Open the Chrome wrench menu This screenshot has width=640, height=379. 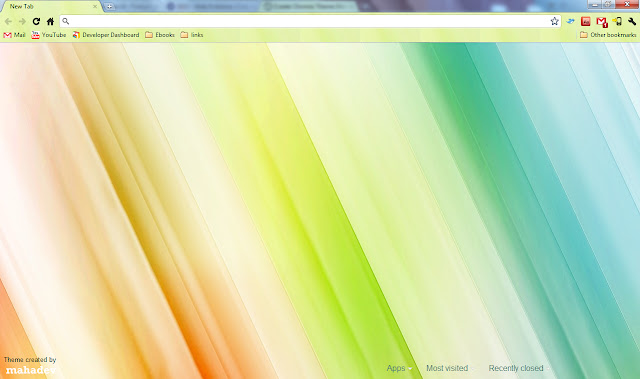click(x=632, y=21)
